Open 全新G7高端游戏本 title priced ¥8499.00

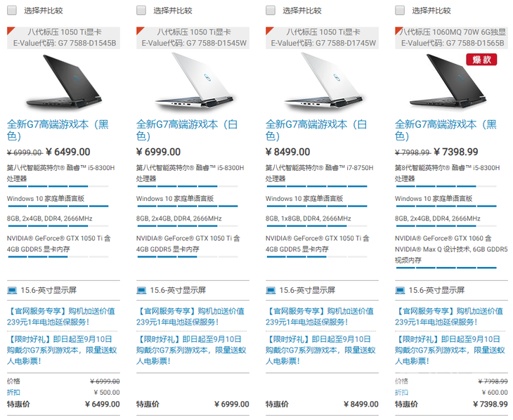[x=316, y=130]
